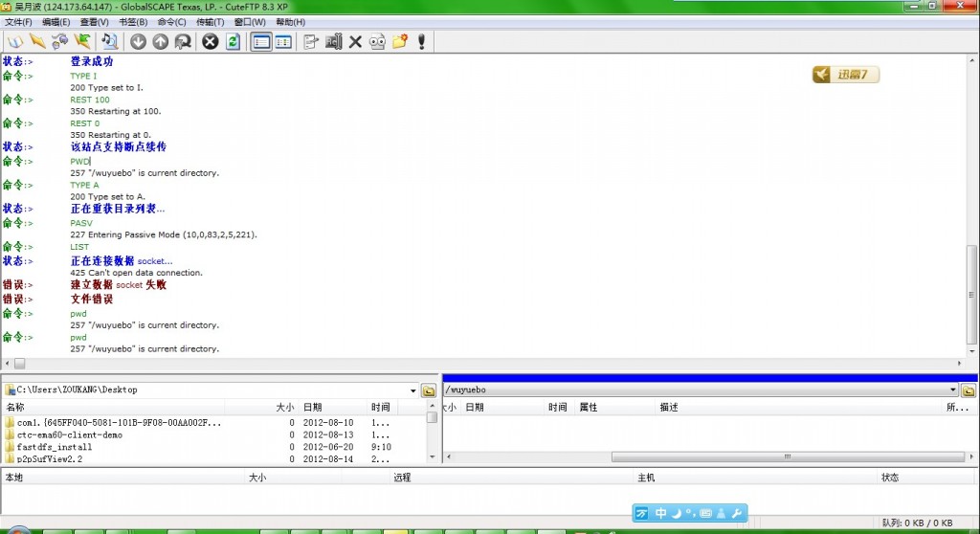Open the 查看(V) menu

95,22
